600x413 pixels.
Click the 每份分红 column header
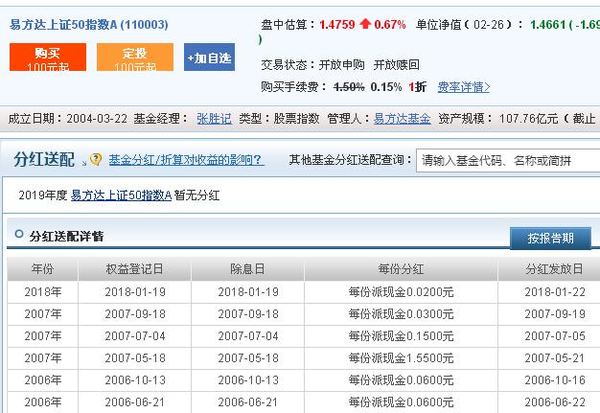[x=401, y=269]
